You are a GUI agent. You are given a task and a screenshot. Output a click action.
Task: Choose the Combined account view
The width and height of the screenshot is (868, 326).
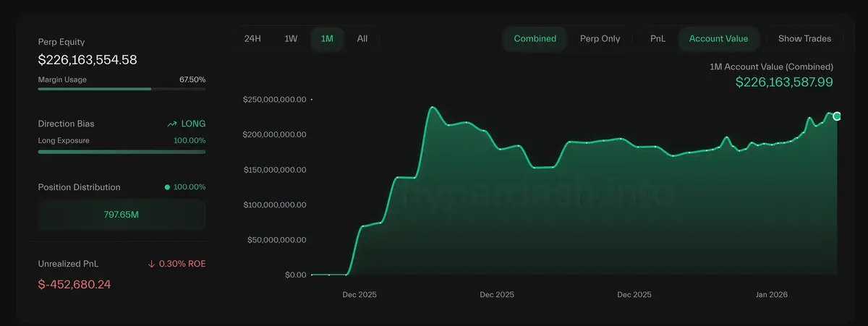tap(535, 38)
